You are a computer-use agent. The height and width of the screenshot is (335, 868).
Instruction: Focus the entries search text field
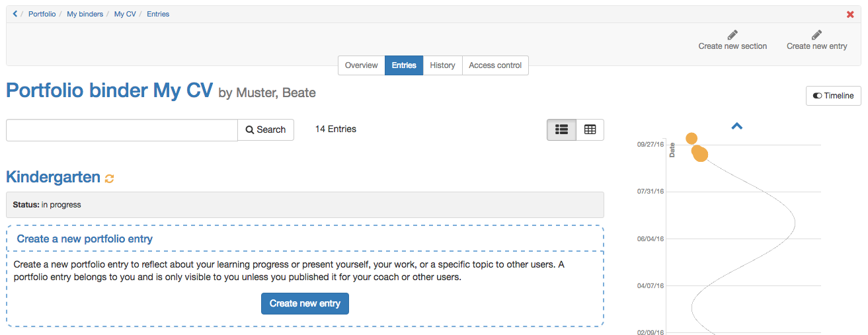click(x=122, y=130)
